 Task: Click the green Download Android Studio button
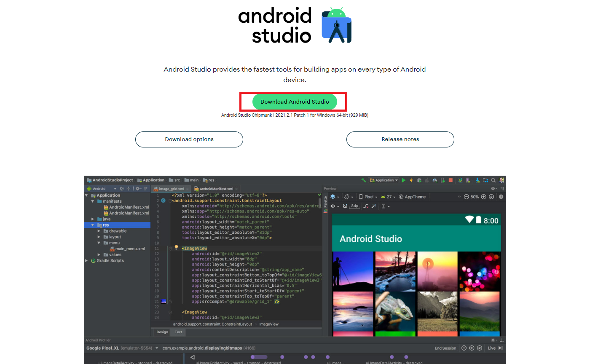[x=295, y=102]
